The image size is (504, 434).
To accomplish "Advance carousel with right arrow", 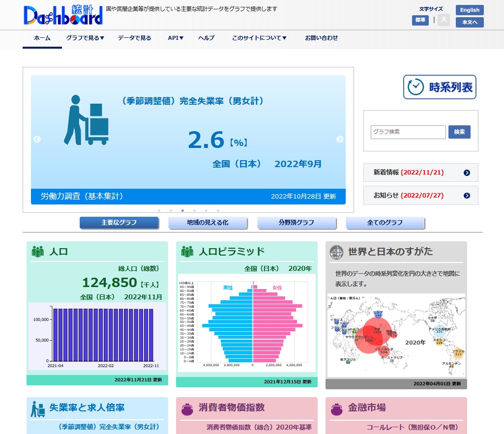I will point(340,139).
